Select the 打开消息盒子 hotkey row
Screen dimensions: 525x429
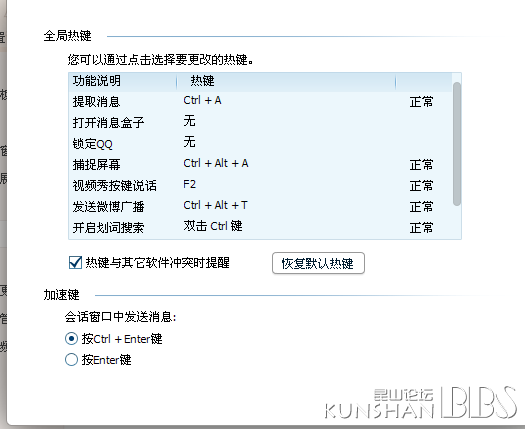260,123
